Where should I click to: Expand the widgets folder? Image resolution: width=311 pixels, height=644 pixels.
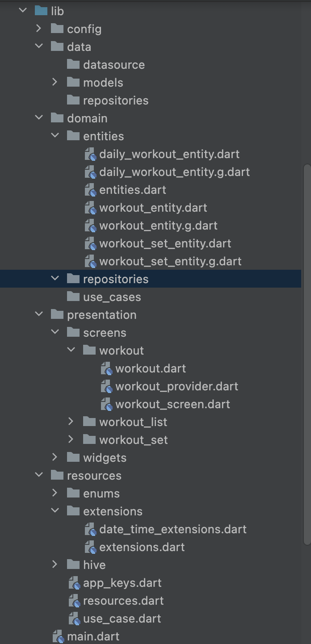[55, 458]
